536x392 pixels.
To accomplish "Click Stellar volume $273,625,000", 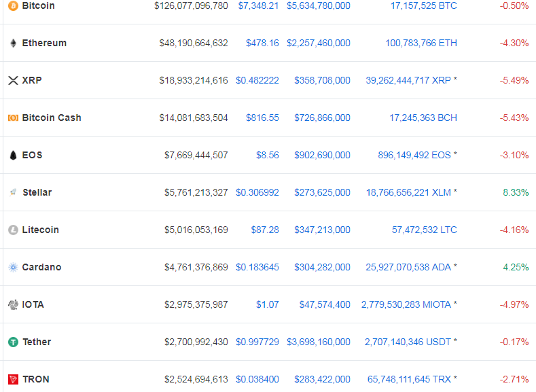I will point(323,192).
